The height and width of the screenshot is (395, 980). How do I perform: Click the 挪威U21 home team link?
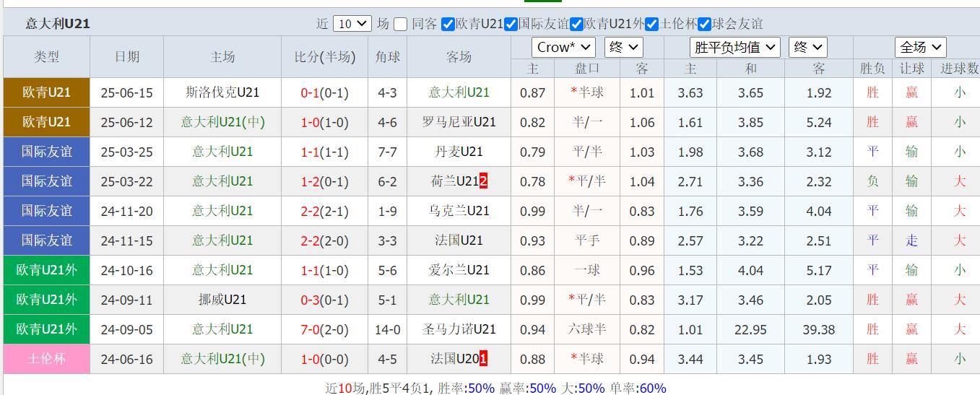click(222, 299)
